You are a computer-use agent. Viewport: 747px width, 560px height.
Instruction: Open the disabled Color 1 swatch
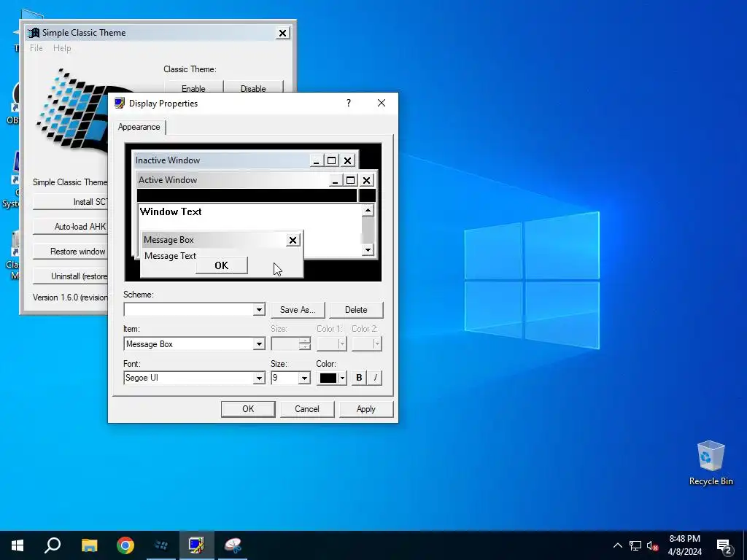click(x=332, y=344)
